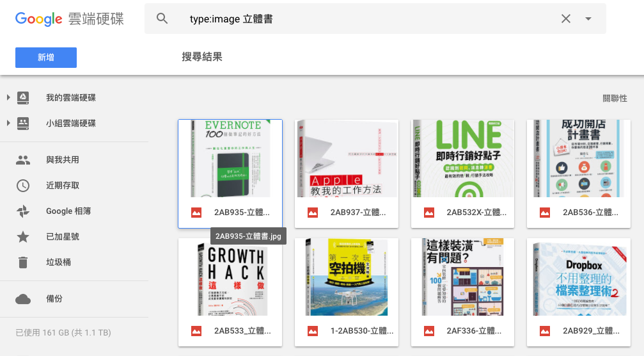This screenshot has height=356, width=644.
Task: Expand 我的雲端硬碟 tree arrow
Action: pyautogui.click(x=8, y=97)
